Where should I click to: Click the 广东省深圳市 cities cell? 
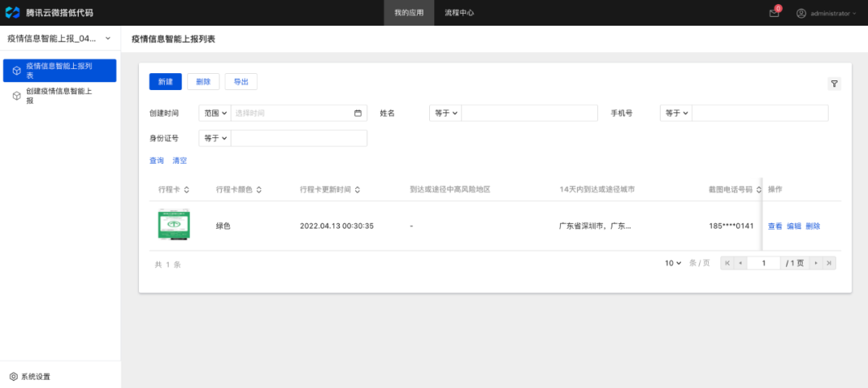(x=595, y=226)
